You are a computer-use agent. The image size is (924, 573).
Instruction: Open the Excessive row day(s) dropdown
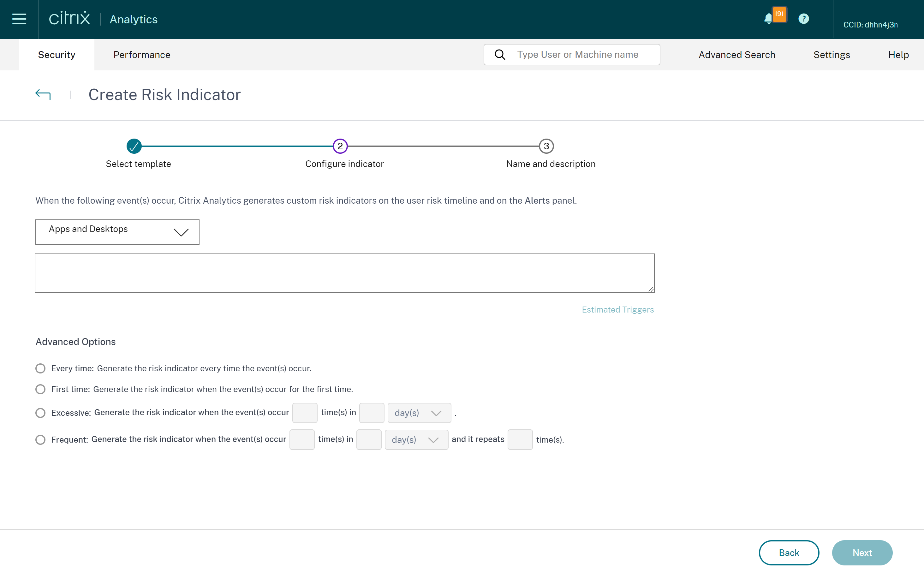pyautogui.click(x=419, y=413)
